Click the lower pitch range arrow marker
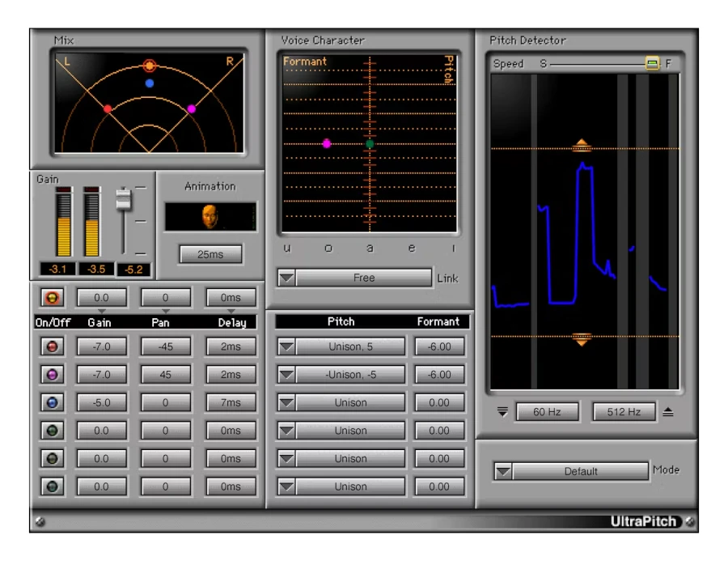 (x=582, y=340)
